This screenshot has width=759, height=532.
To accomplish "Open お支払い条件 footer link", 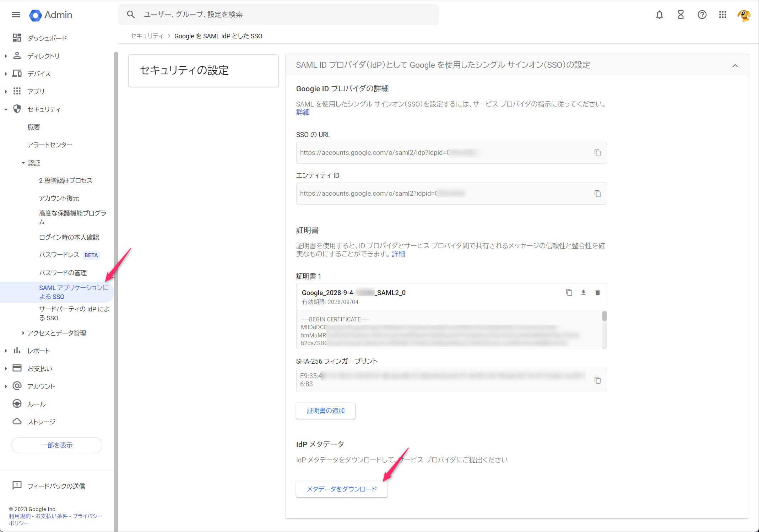I will [51, 516].
